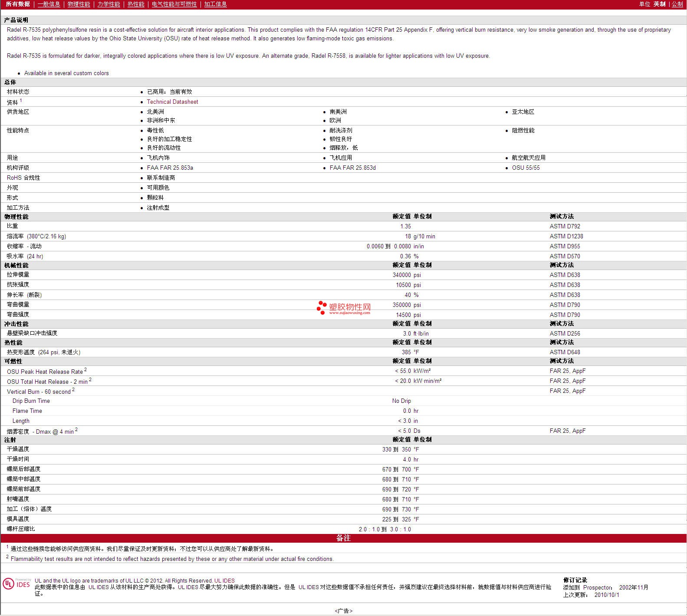687x616 pixels.
Task: Click the 射嘴温度 row label
Action: [x=18, y=499]
